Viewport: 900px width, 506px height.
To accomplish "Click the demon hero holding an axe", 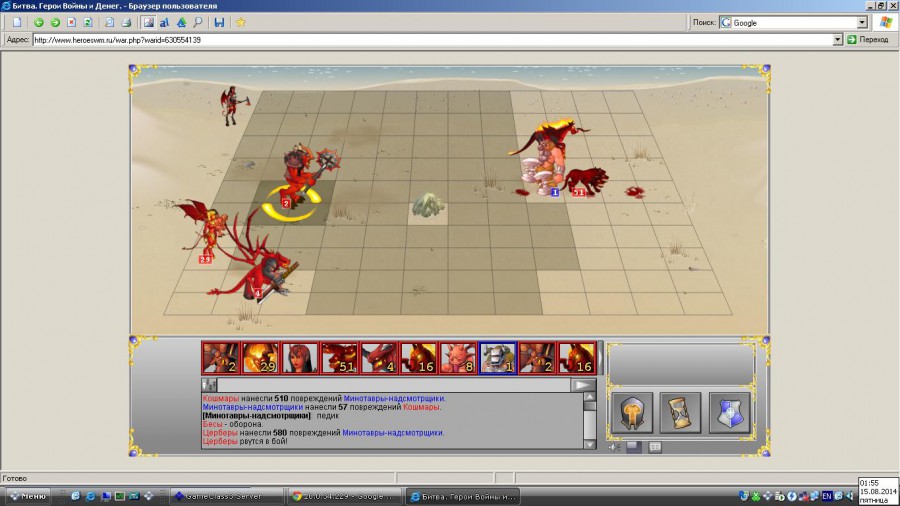I will [x=232, y=106].
